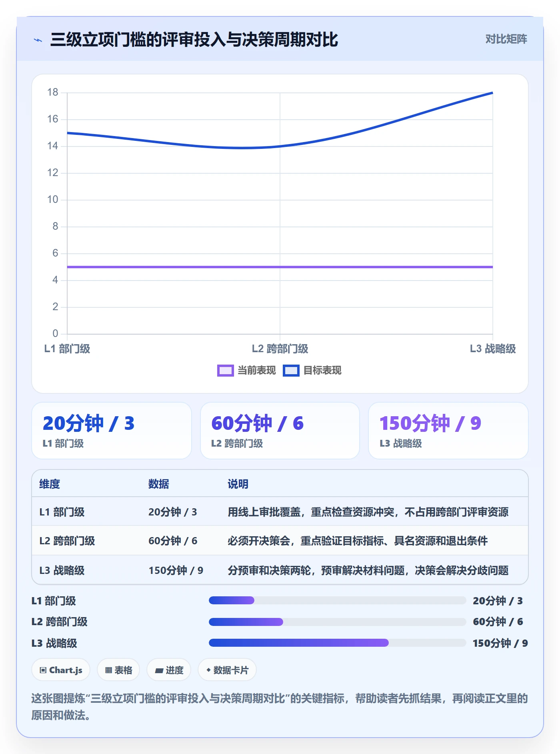Screen dimensions: 560x754
Task: Click the 数据 column header
Action: [159, 484]
